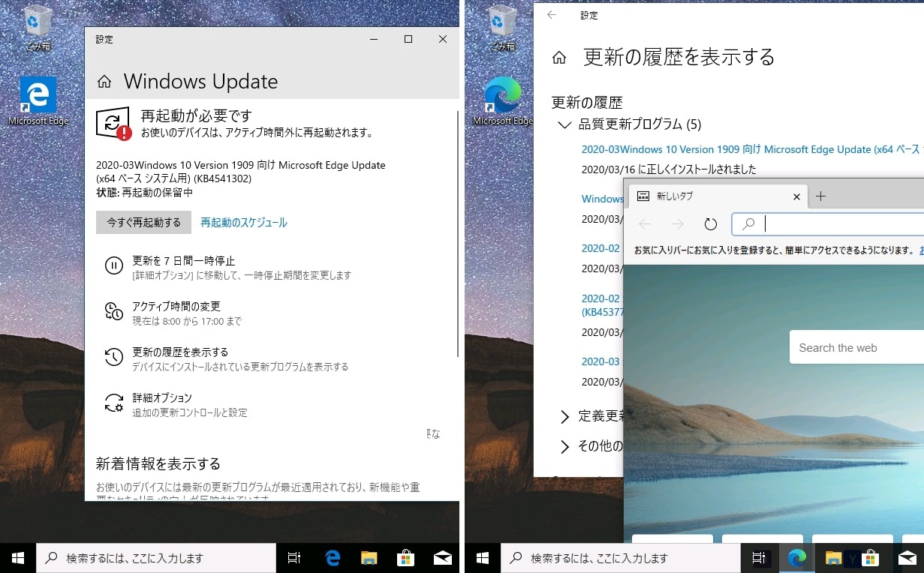Click the Windows Update window scrollbar
Image resolution: width=924 pixels, height=573 pixels.
457,232
